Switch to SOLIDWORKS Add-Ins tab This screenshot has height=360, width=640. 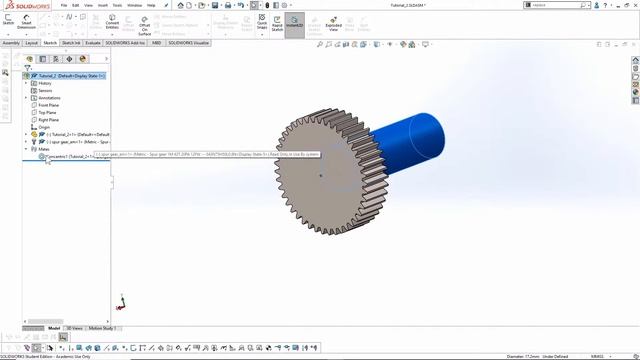pyautogui.click(x=125, y=43)
